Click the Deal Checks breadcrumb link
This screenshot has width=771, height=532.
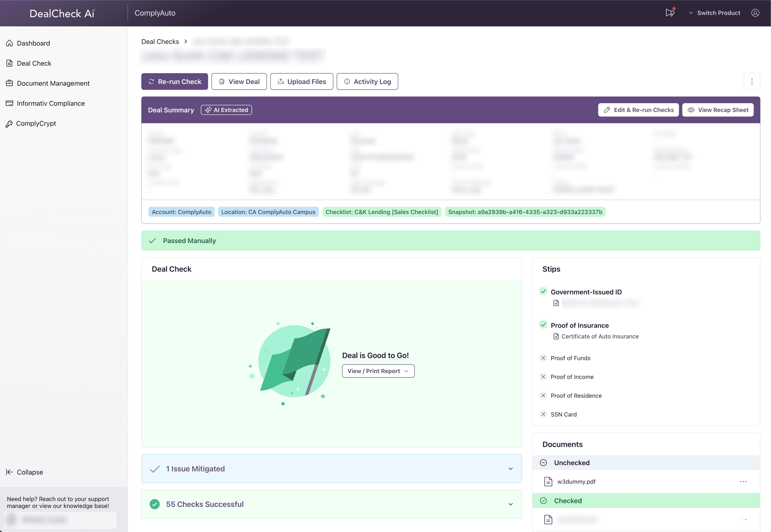(160, 42)
